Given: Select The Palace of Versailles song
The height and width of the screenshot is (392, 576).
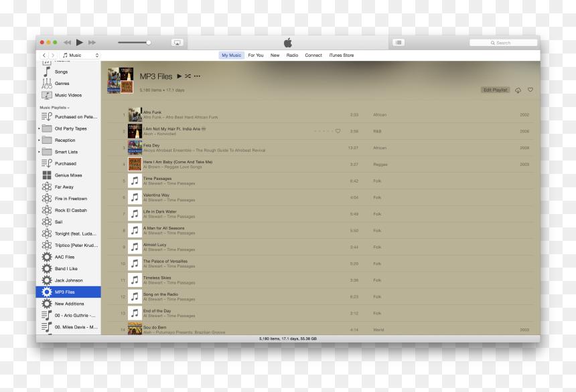Looking at the screenshot, I should tap(320, 264).
